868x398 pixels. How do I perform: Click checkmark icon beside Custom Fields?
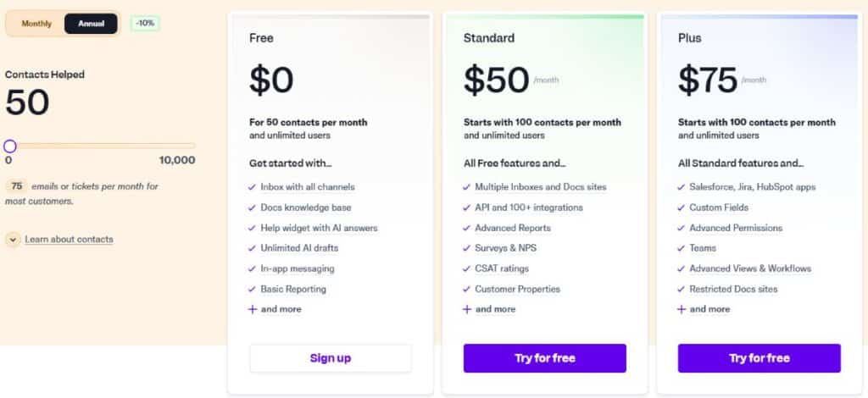click(681, 207)
